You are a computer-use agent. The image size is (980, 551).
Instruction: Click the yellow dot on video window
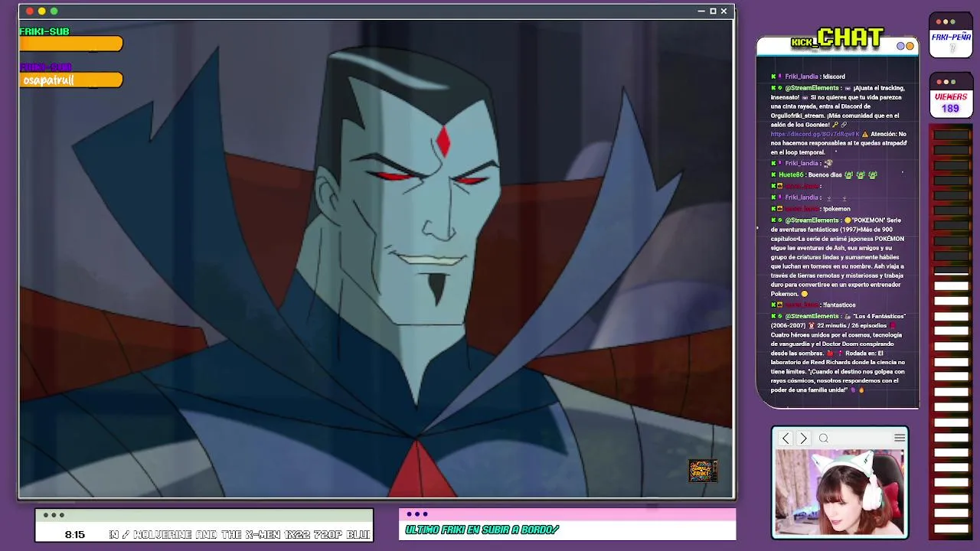[x=42, y=11]
